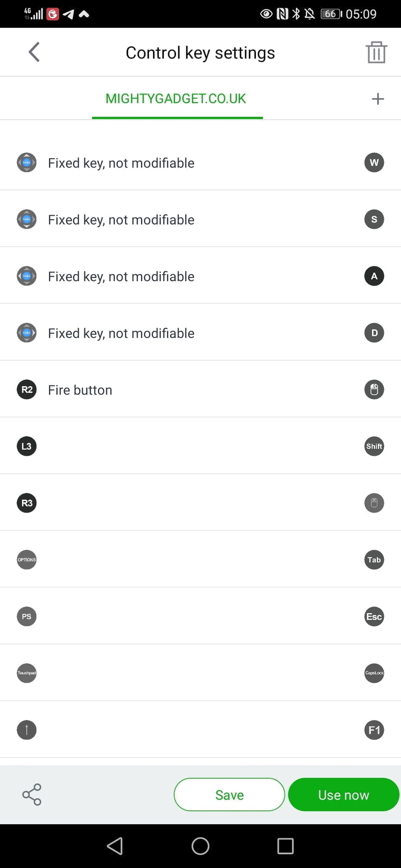Select the F1 key mapping
Screen dimensions: 401x868
click(374, 730)
